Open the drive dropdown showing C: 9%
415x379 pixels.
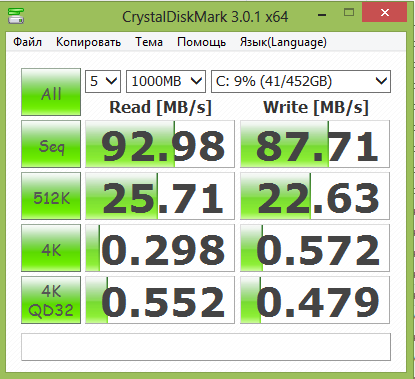(301, 81)
